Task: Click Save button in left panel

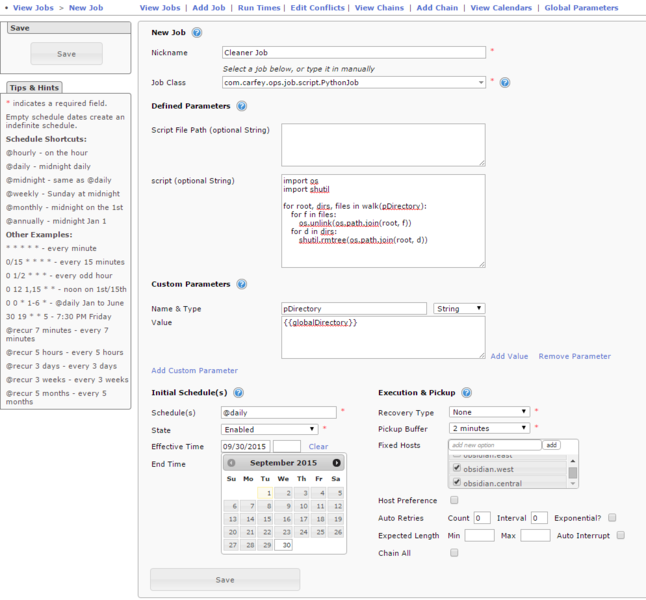Action: point(66,54)
